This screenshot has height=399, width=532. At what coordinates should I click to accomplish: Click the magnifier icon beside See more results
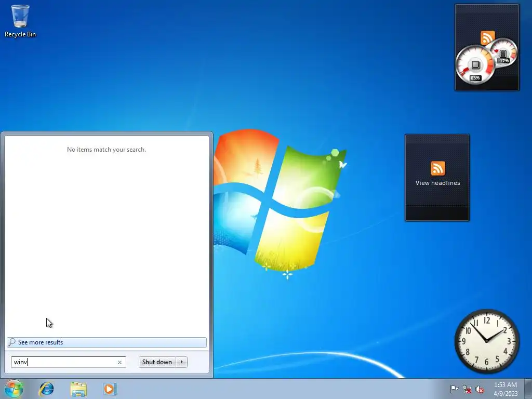(x=12, y=342)
